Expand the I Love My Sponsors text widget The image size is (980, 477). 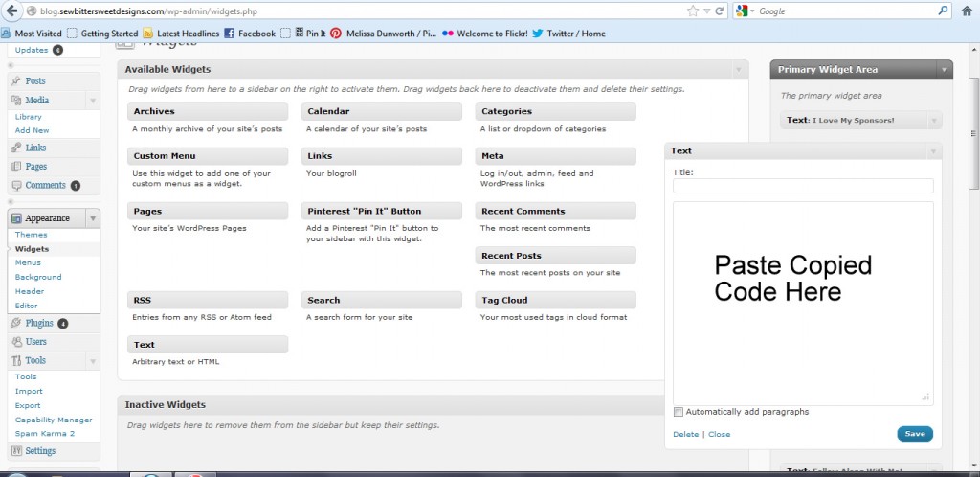click(x=933, y=121)
